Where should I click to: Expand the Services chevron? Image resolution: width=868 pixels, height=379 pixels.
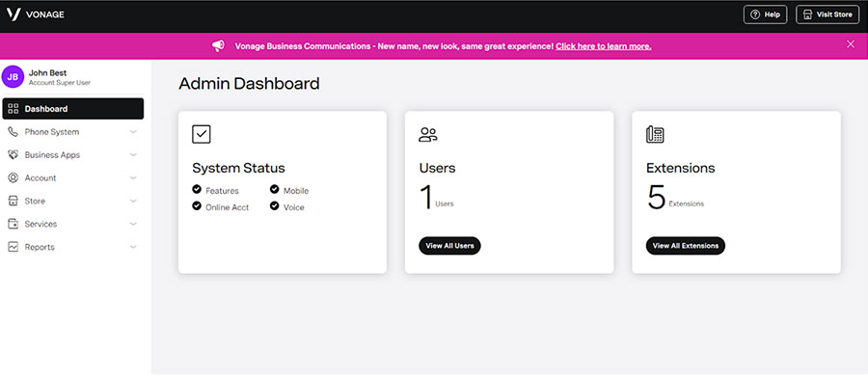133,224
